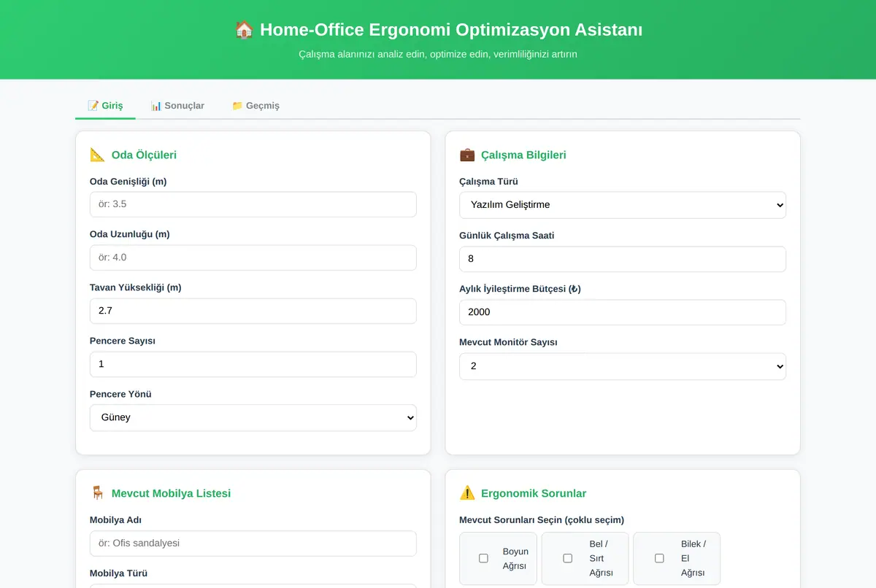
Task: Click the Mobilya Türü label
Action: [x=119, y=573]
